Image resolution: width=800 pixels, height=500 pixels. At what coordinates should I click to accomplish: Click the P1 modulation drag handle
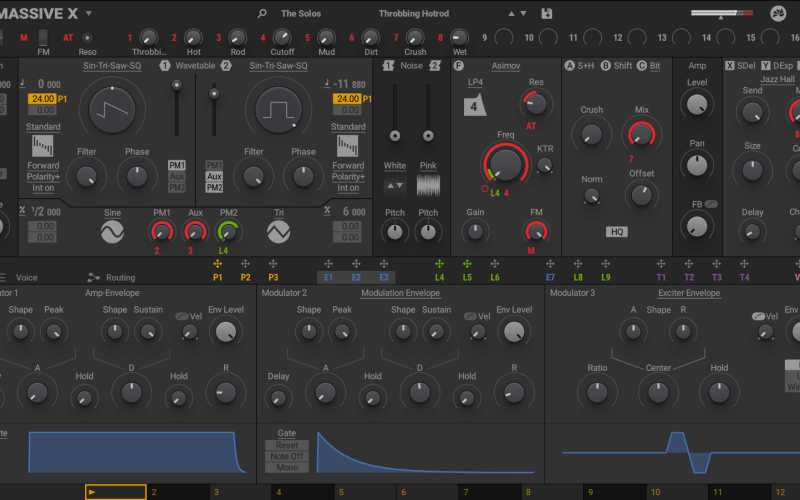coord(217,264)
